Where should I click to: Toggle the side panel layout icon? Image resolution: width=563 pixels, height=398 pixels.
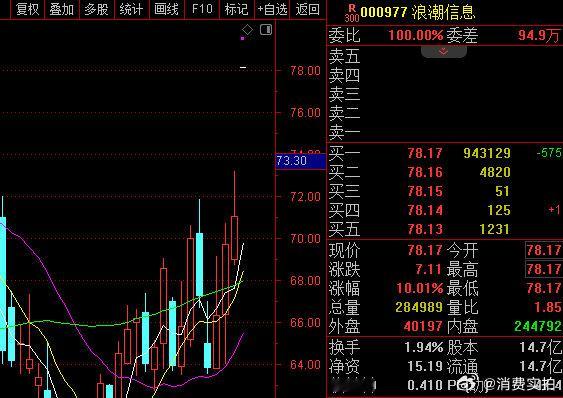click(266, 30)
